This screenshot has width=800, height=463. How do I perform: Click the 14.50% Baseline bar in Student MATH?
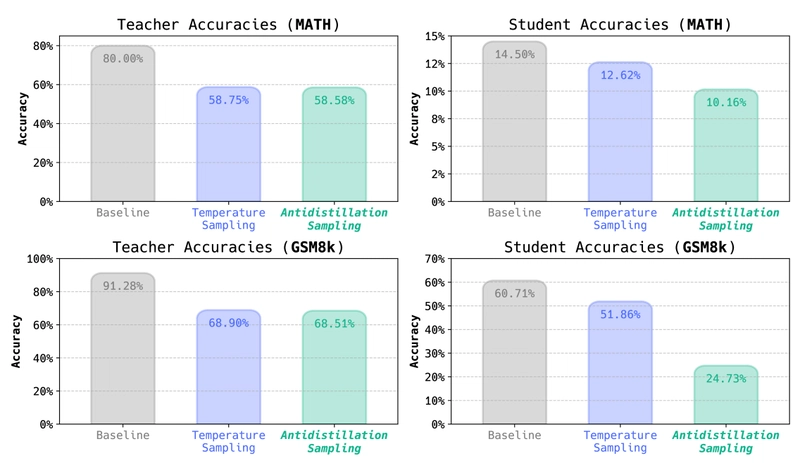pyautogui.click(x=514, y=121)
